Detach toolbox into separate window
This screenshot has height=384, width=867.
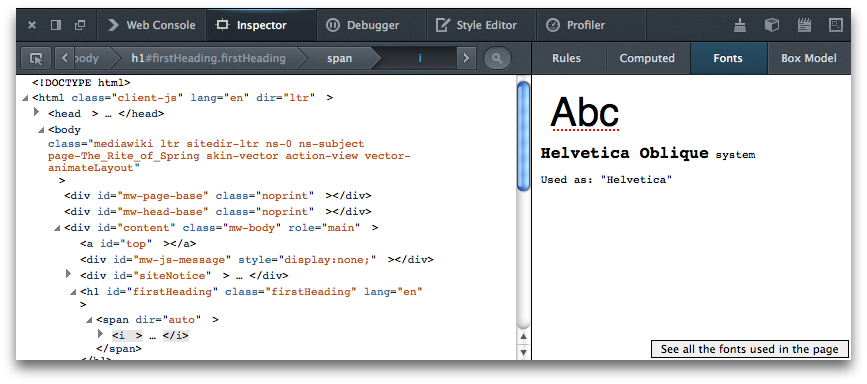pyautogui.click(x=80, y=25)
